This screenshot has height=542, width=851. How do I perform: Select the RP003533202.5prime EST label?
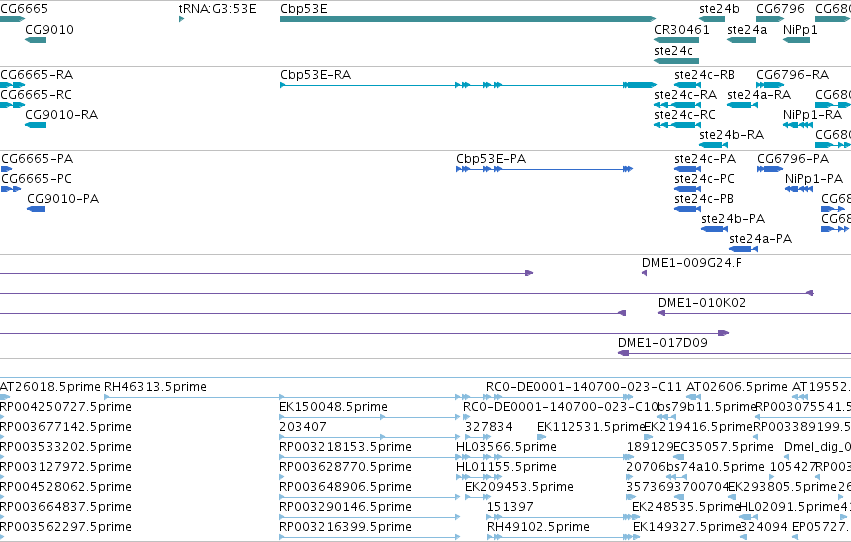(x=66, y=447)
